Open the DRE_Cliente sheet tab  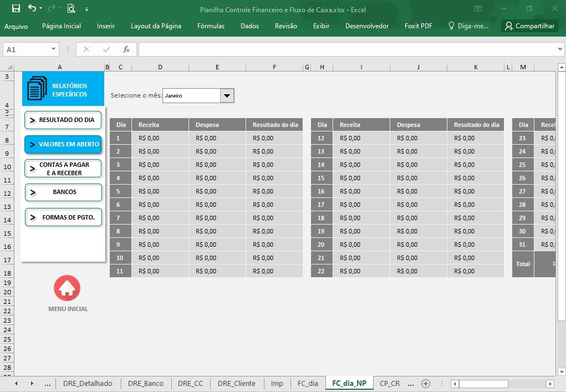(x=237, y=383)
